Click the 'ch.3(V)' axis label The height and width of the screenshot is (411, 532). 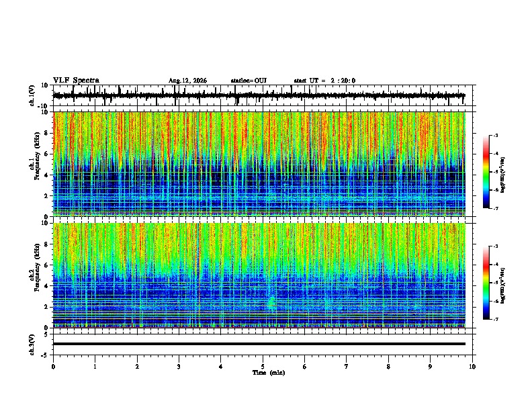click(x=32, y=345)
